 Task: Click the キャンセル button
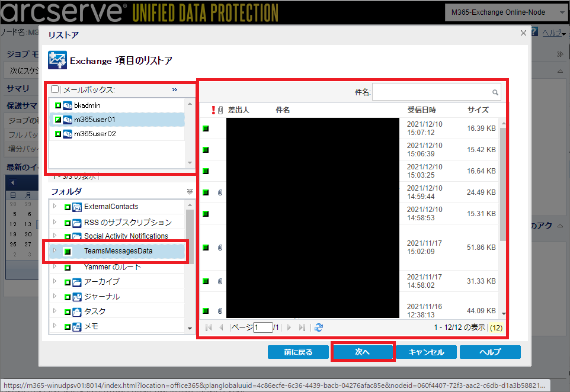[426, 352]
